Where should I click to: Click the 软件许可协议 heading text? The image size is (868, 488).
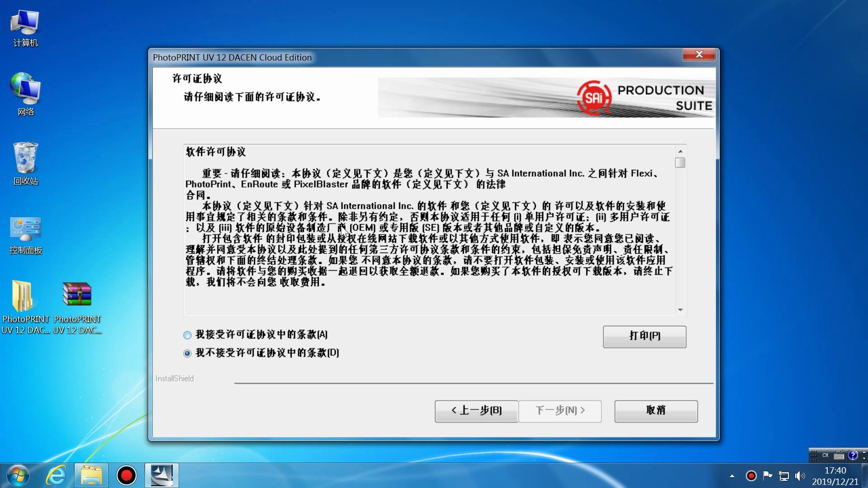[216, 152]
